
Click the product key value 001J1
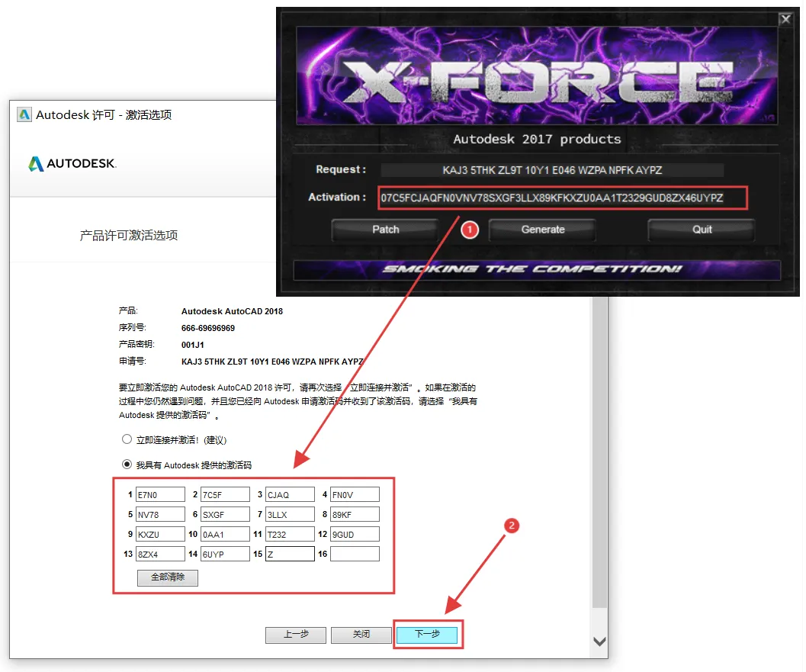pos(192,345)
